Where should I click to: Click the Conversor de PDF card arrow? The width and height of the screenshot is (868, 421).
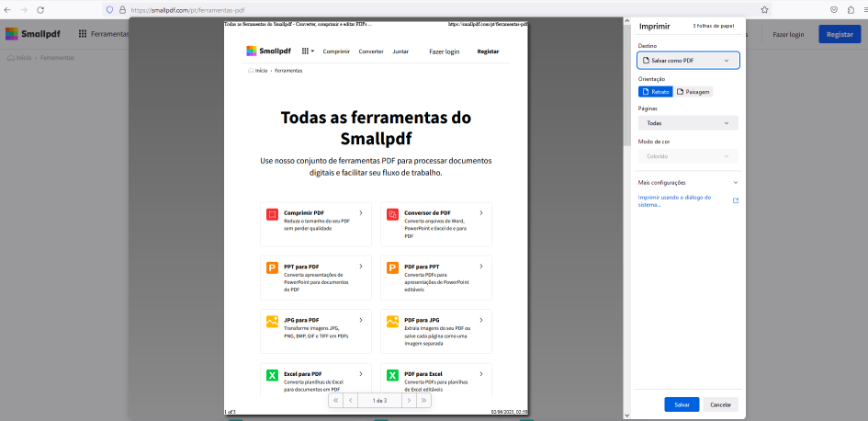coord(481,212)
